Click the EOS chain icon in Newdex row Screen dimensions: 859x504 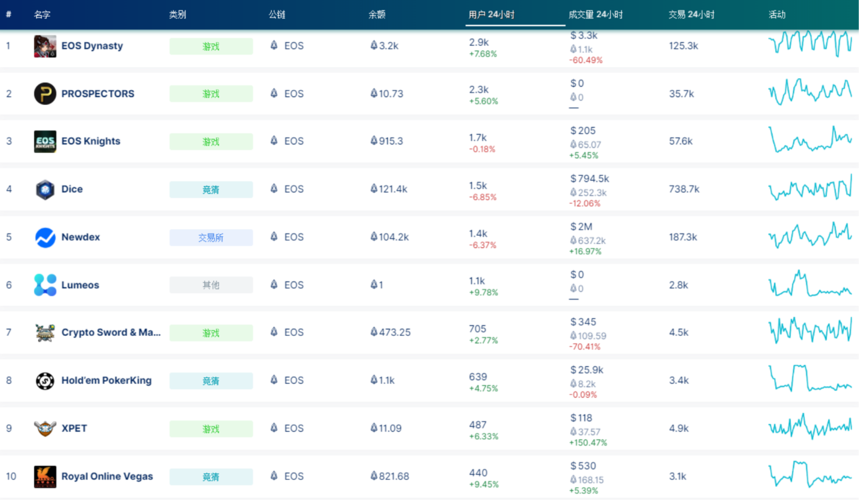pyautogui.click(x=274, y=236)
